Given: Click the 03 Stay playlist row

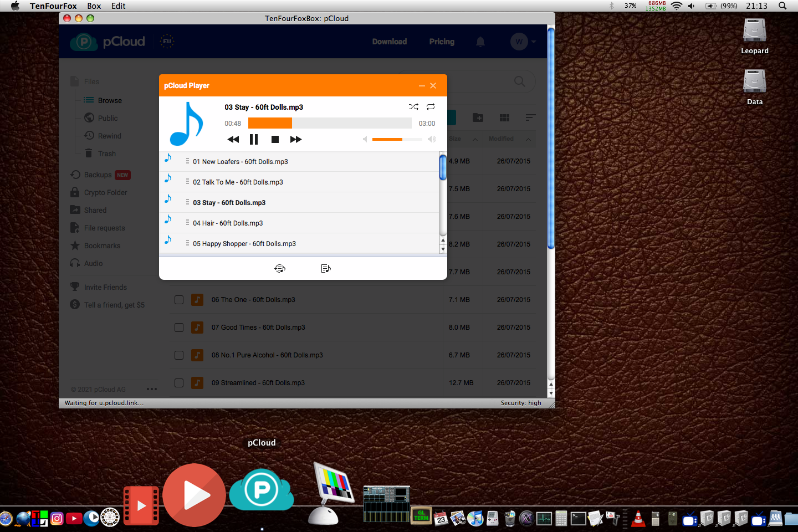Looking at the screenshot, I should tap(299, 202).
